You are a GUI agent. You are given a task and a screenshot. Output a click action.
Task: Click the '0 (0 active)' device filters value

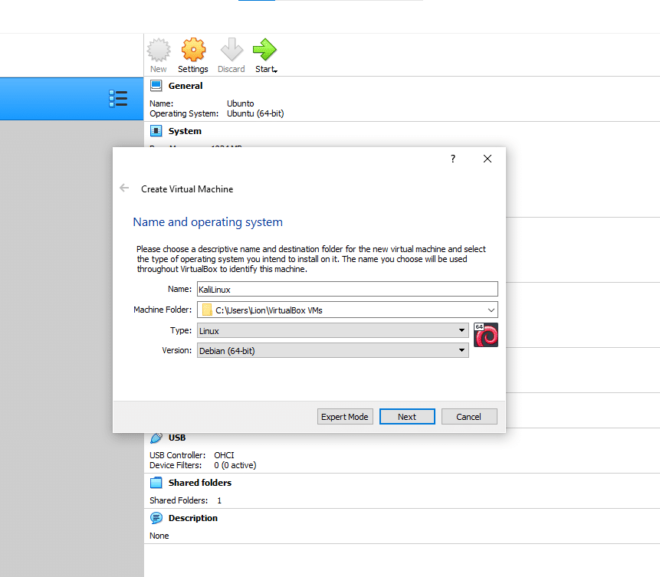pyautogui.click(x=235, y=465)
